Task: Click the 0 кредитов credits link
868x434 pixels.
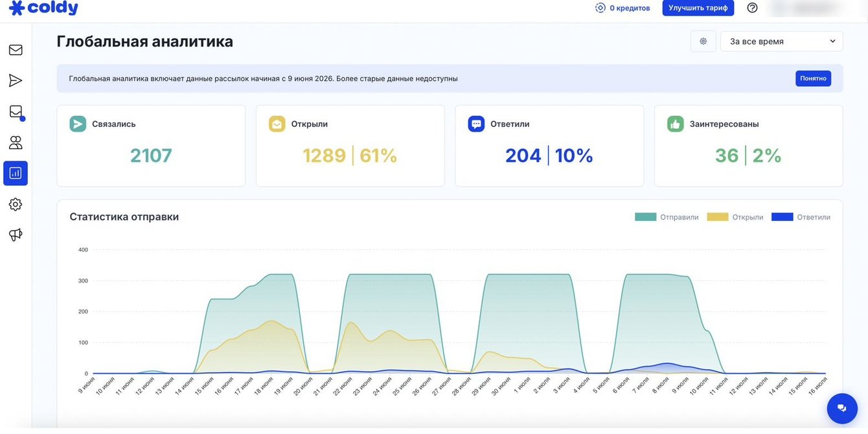Action: tap(622, 8)
